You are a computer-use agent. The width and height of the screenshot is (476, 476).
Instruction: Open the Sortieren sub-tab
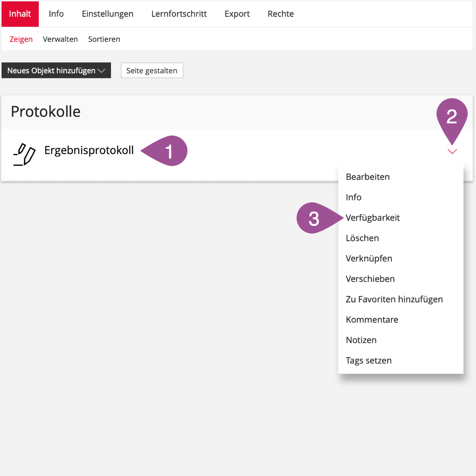coord(104,39)
